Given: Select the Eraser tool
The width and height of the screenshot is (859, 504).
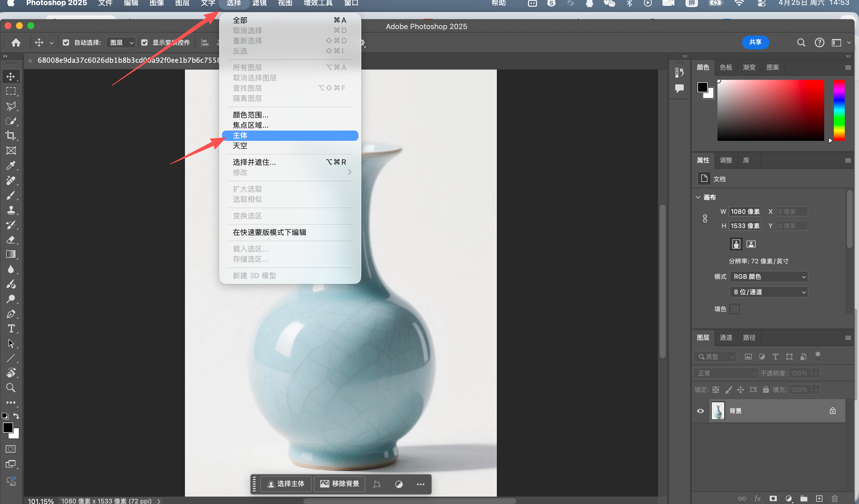Looking at the screenshot, I should 11,240.
